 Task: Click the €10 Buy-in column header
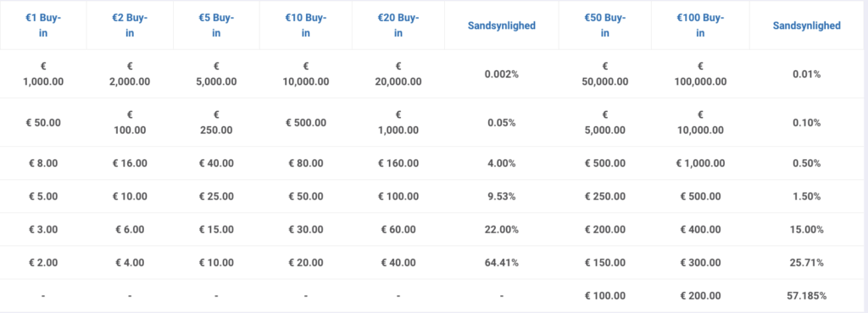point(305,25)
